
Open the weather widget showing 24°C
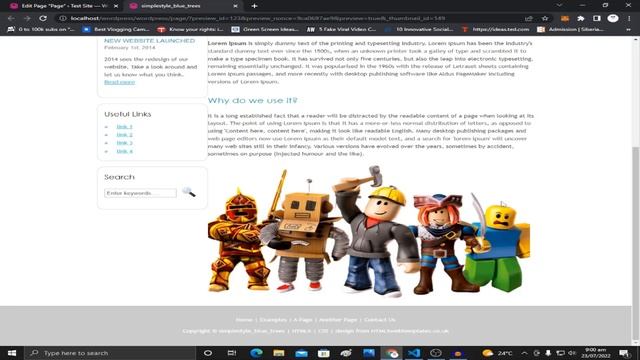pos(497,353)
